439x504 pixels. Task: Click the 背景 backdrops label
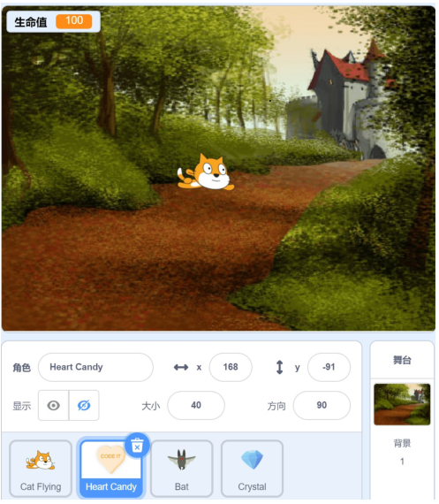[x=402, y=443]
